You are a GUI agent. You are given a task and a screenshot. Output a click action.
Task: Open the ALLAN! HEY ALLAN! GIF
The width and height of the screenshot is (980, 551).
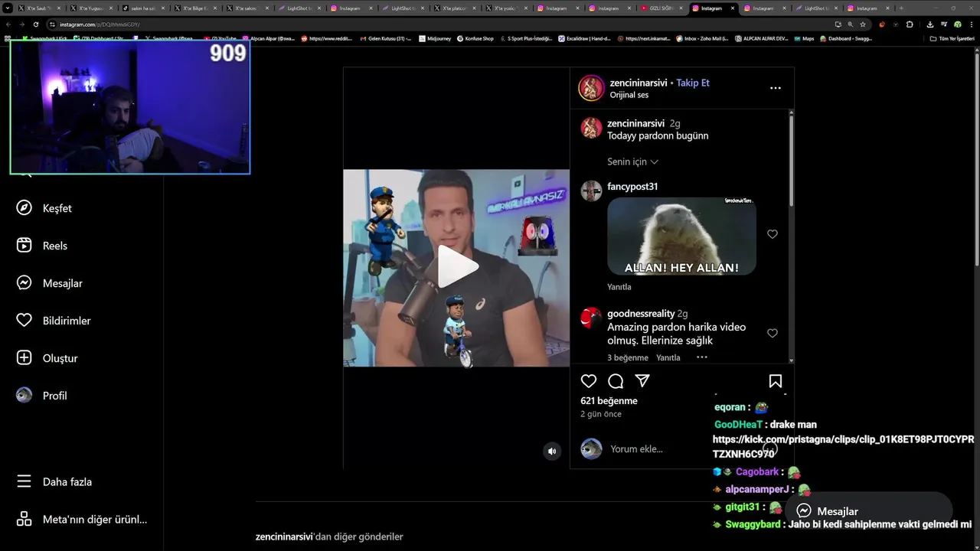(x=681, y=236)
